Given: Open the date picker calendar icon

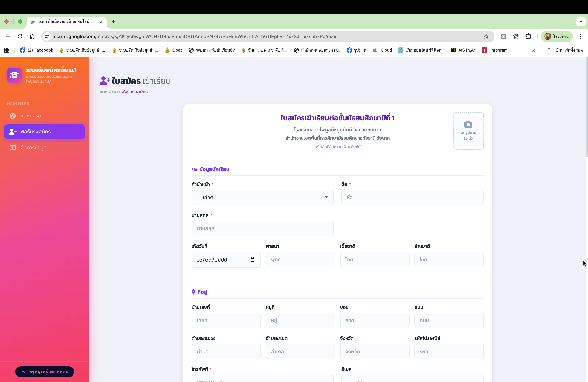Looking at the screenshot, I should point(252,260).
